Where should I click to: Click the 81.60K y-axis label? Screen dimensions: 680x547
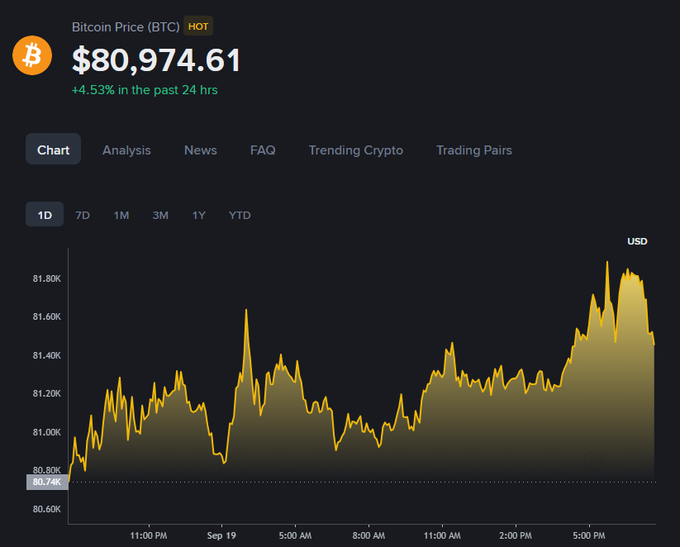[47, 317]
